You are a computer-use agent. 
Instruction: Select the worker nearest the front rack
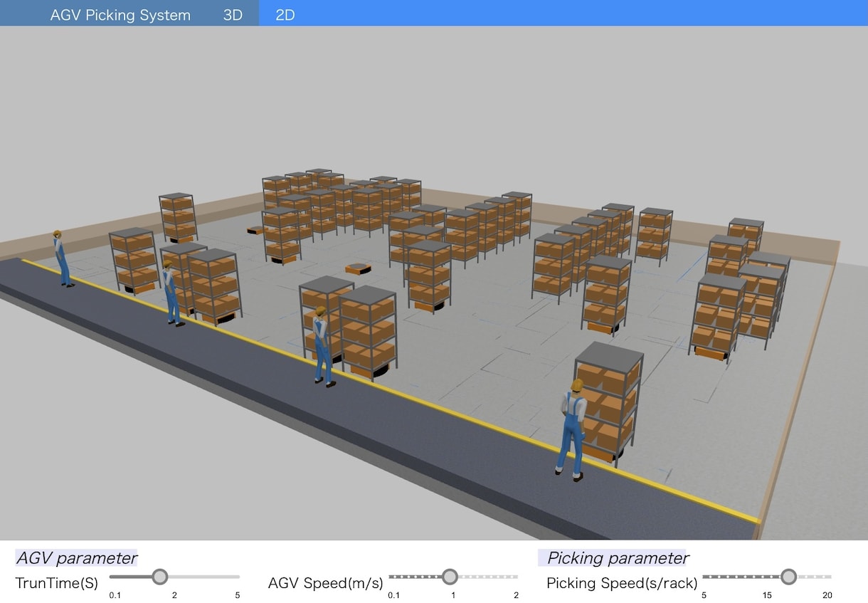click(571, 429)
